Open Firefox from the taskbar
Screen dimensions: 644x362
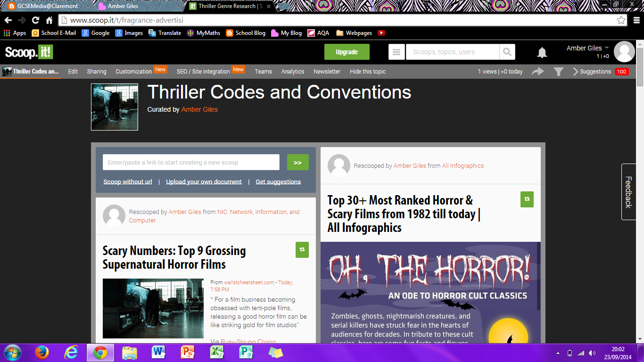41,353
